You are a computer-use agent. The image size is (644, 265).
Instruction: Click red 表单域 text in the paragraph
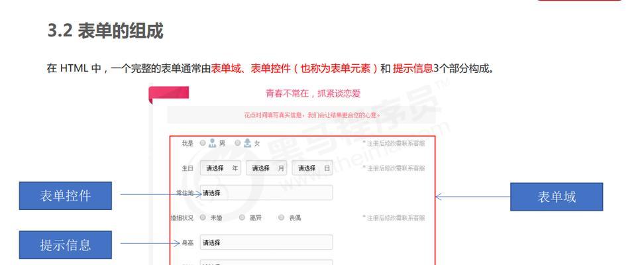click(x=225, y=68)
